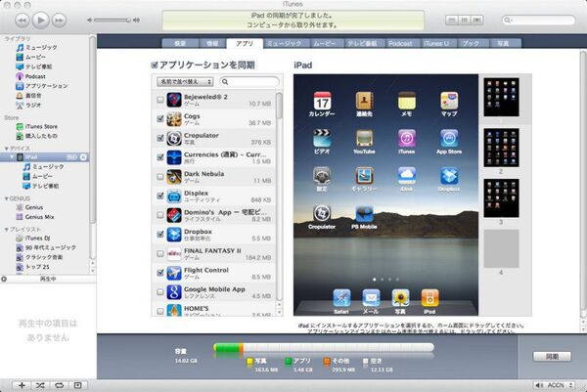The height and width of the screenshot is (392, 587).
Task: Uncheck the Cogs app checkbox
Action: 160,119
